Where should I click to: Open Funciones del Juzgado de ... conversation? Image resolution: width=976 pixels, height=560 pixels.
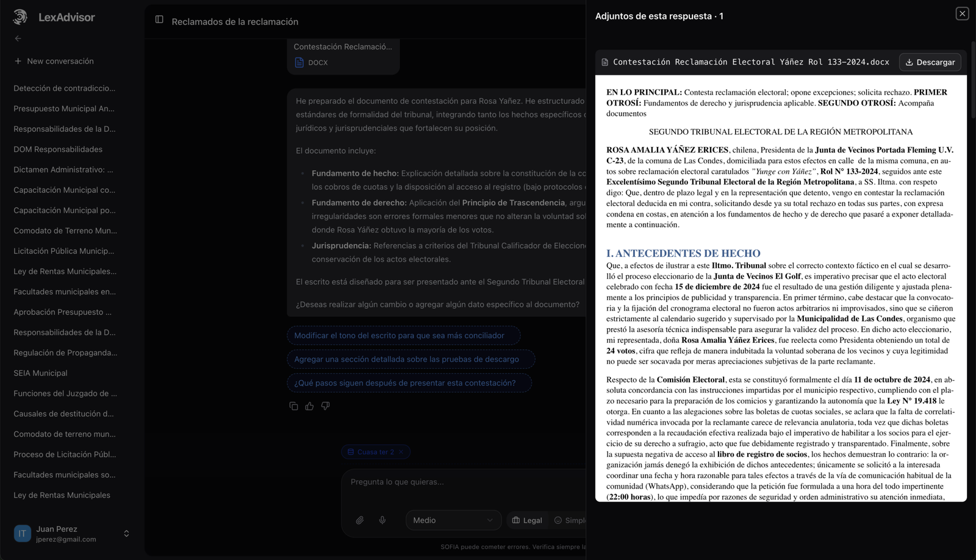pyautogui.click(x=65, y=393)
